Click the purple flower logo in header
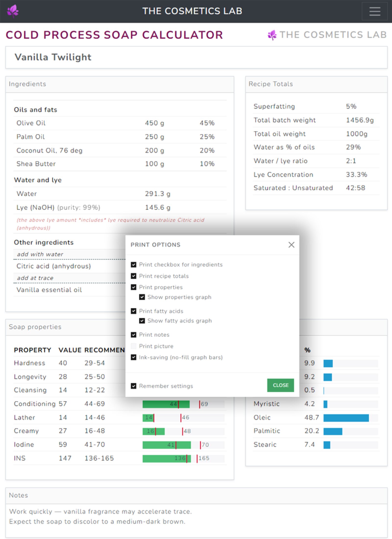 pyautogui.click(x=13, y=11)
